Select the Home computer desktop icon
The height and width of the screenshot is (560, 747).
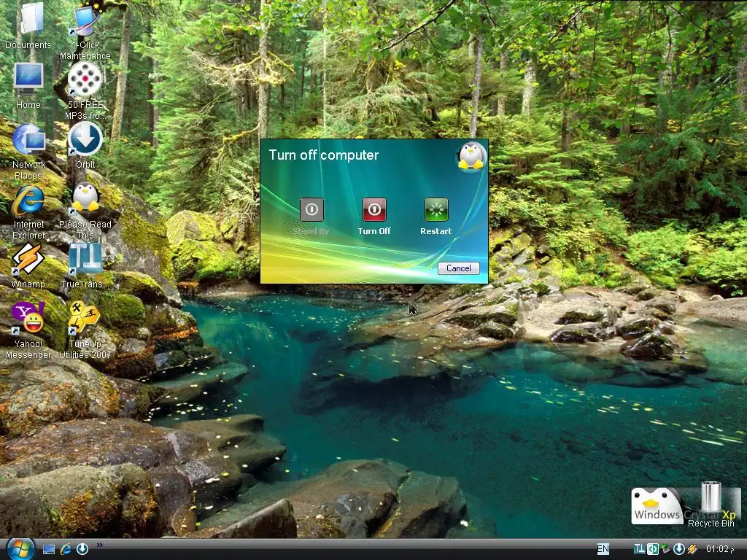28,86
